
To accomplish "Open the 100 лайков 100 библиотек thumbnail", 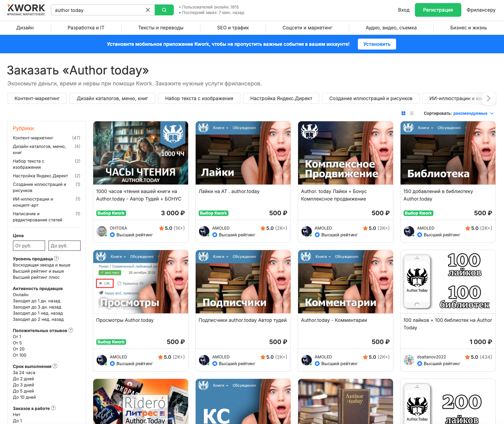I will pyautogui.click(x=448, y=282).
